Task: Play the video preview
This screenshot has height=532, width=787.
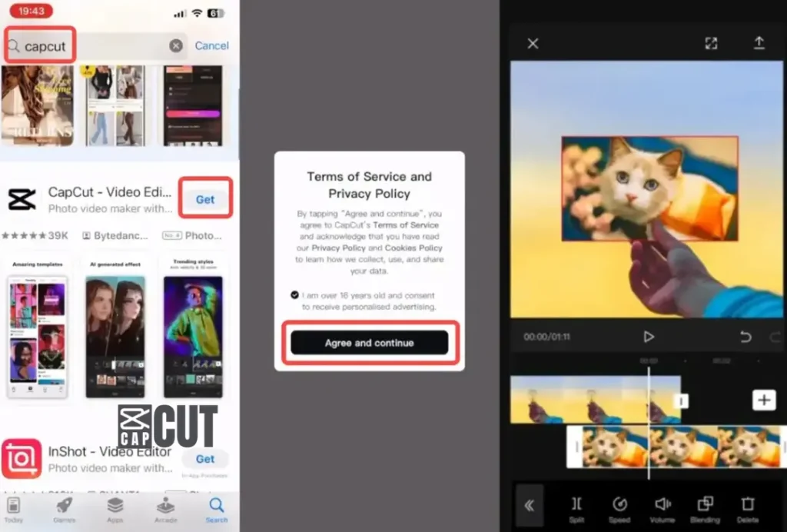Action: click(648, 336)
